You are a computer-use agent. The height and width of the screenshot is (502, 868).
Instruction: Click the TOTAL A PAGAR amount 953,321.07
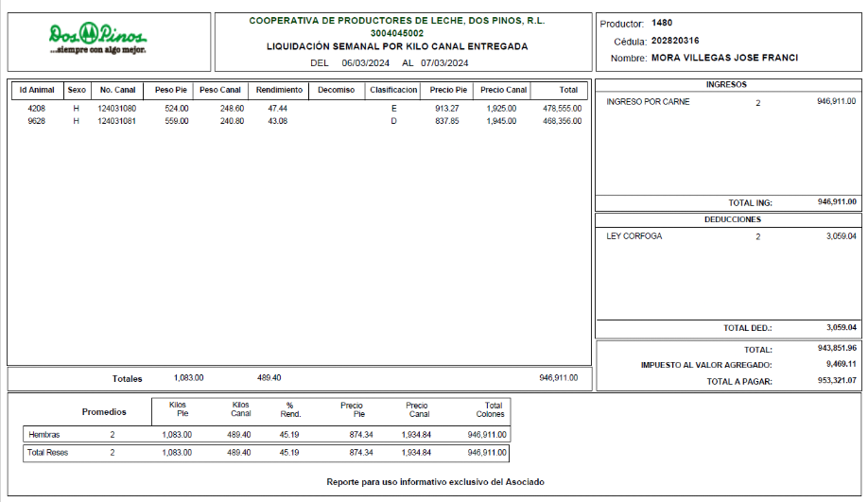837,381
